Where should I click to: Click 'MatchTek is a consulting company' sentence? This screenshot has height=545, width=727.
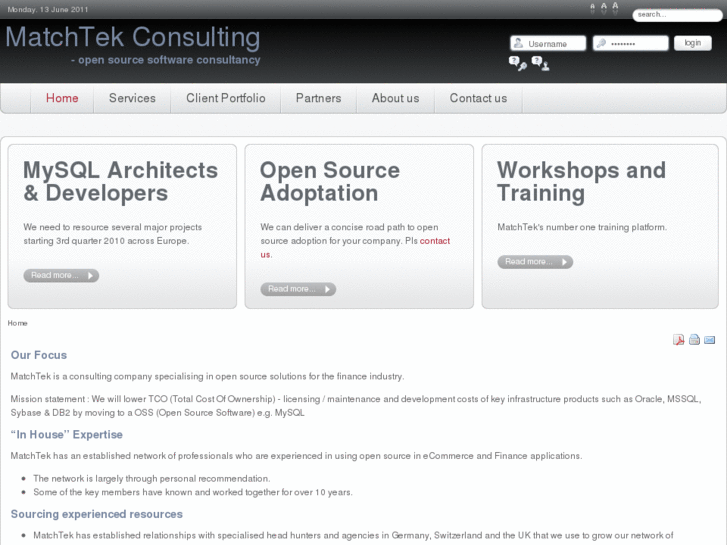pos(207,376)
